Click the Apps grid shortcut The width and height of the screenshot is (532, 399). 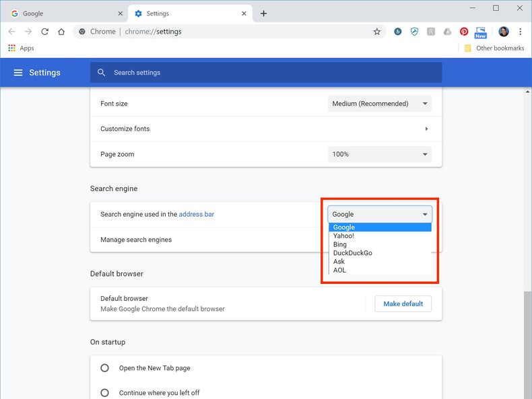tap(21, 48)
